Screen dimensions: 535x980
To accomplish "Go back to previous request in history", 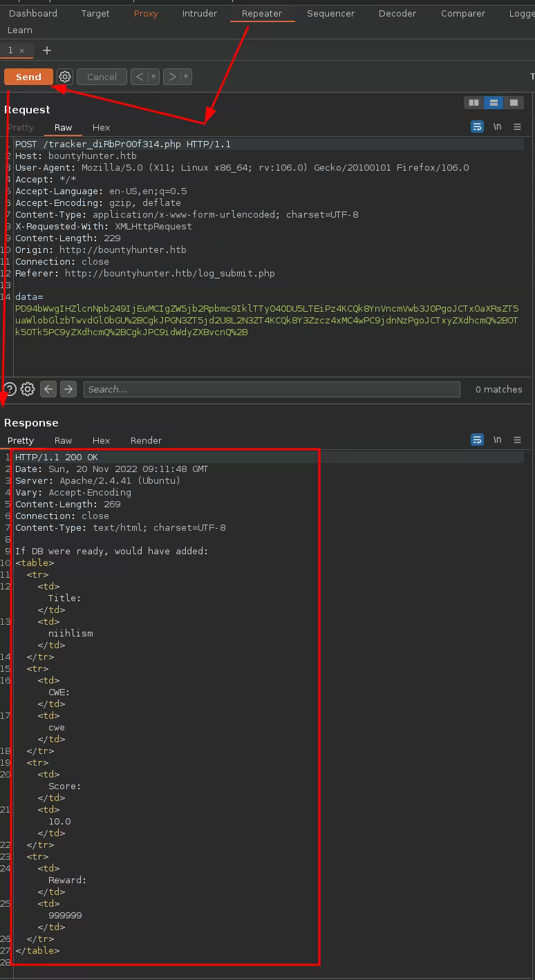I will click(140, 77).
